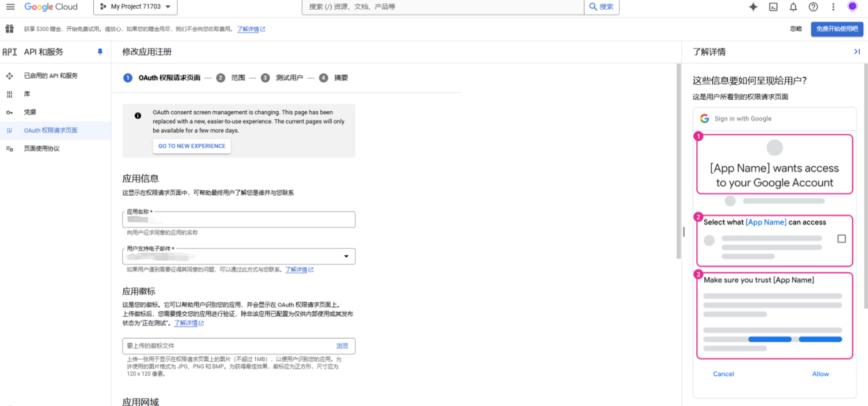Image resolution: width=868 pixels, height=406 pixels.
Task: Click the gift icon in the banner
Action: pos(9,29)
